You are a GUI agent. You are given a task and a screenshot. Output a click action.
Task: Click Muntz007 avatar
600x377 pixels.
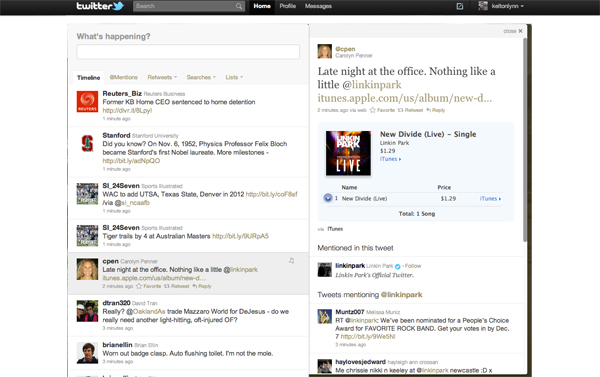click(324, 316)
